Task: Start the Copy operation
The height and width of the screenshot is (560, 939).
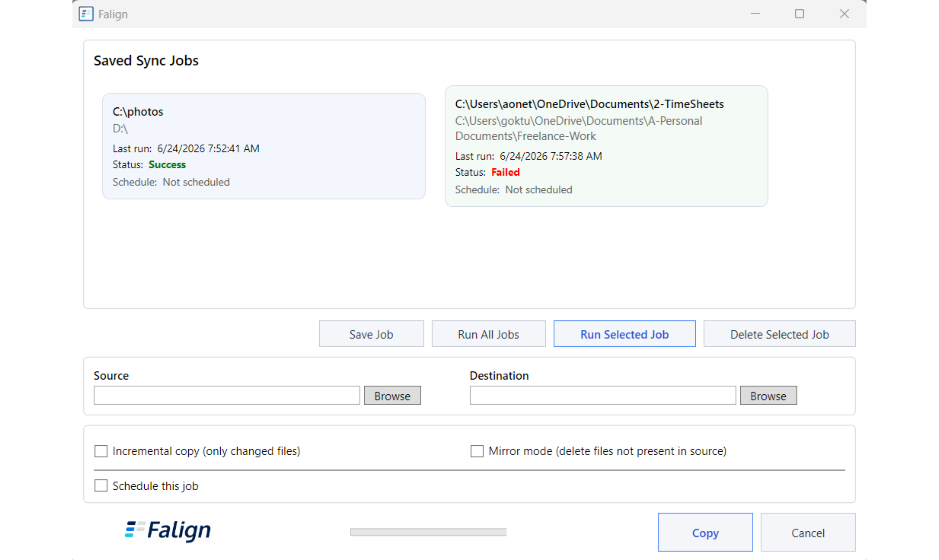Action: [705, 532]
